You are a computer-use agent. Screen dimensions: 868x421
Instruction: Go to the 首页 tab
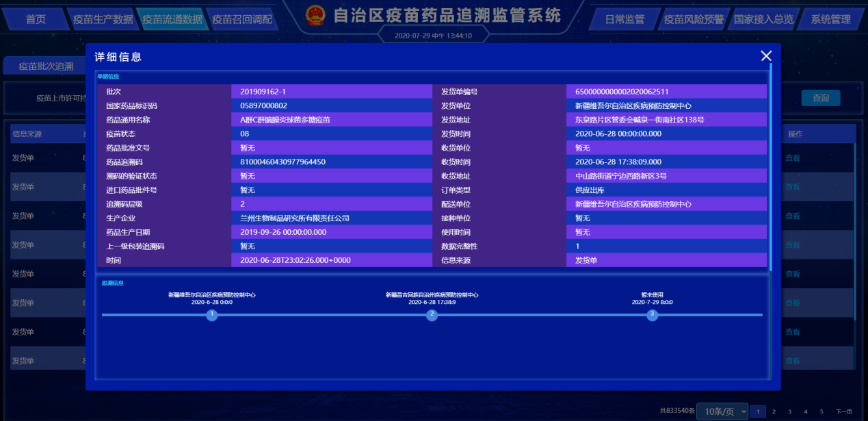pyautogui.click(x=36, y=19)
